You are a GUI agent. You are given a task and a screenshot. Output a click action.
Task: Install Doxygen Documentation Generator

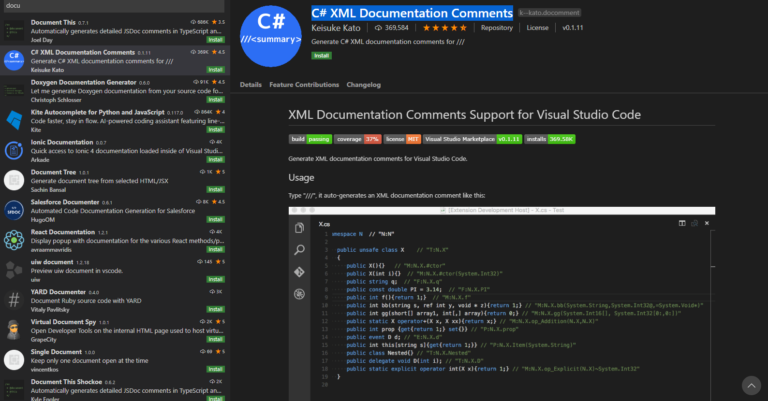(x=215, y=99)
